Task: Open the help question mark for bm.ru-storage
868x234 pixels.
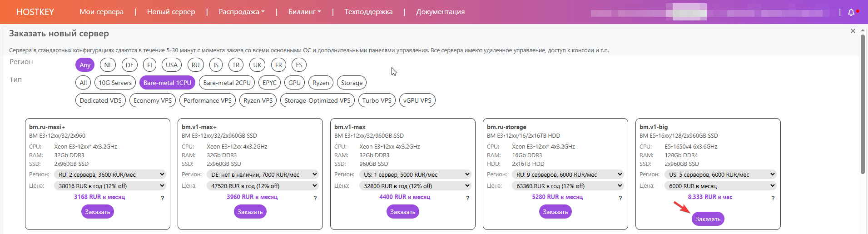Action: click(x=620, y=198)
